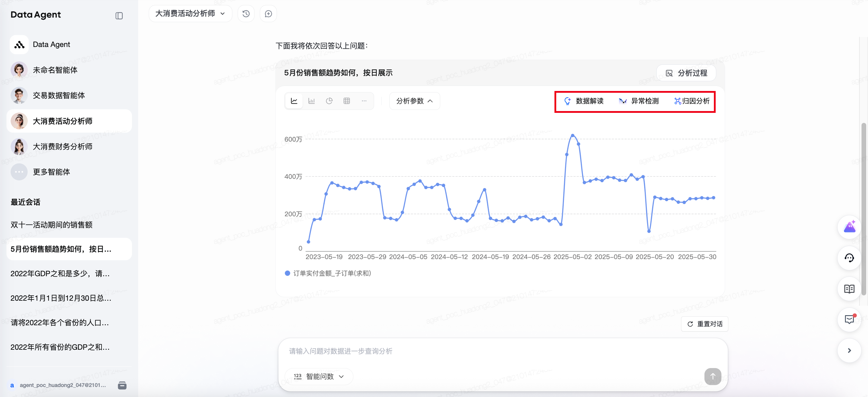Toggle 订单实付金额_子订单 legend series

[328, 273]
